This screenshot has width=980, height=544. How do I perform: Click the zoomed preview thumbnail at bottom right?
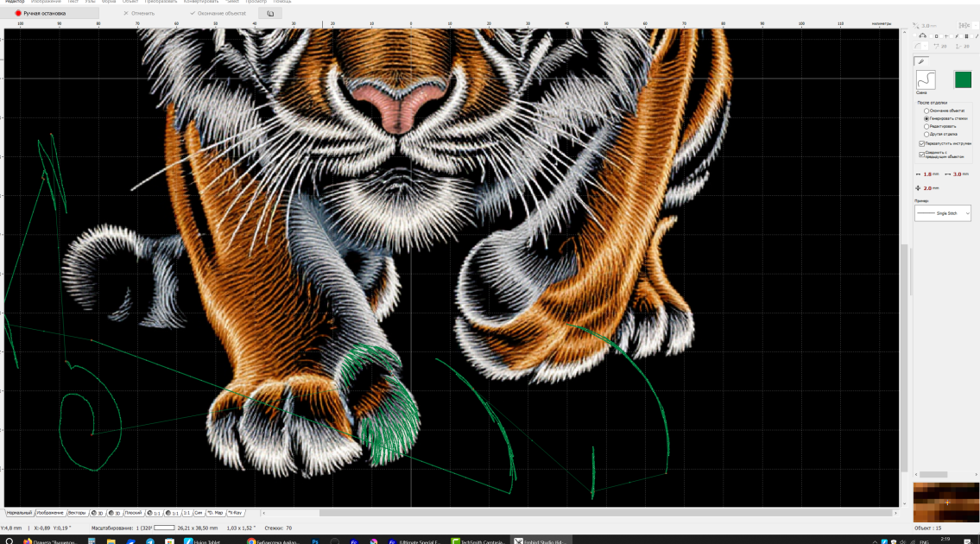[945, 502]
